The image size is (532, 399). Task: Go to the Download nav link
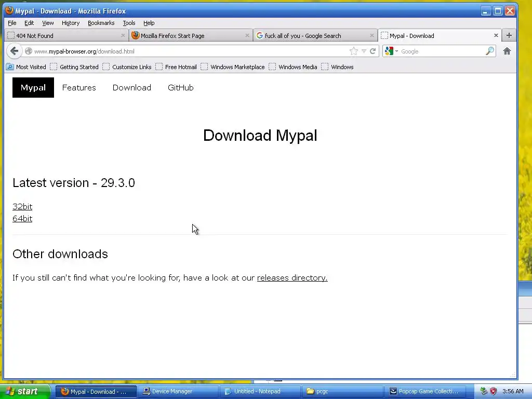coord(131,87)
